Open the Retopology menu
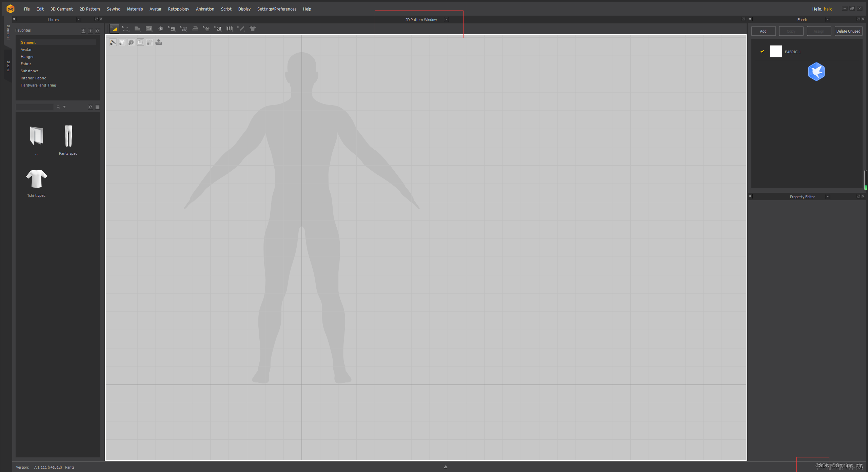Screen dimensions: 868x472 [179, 9]
